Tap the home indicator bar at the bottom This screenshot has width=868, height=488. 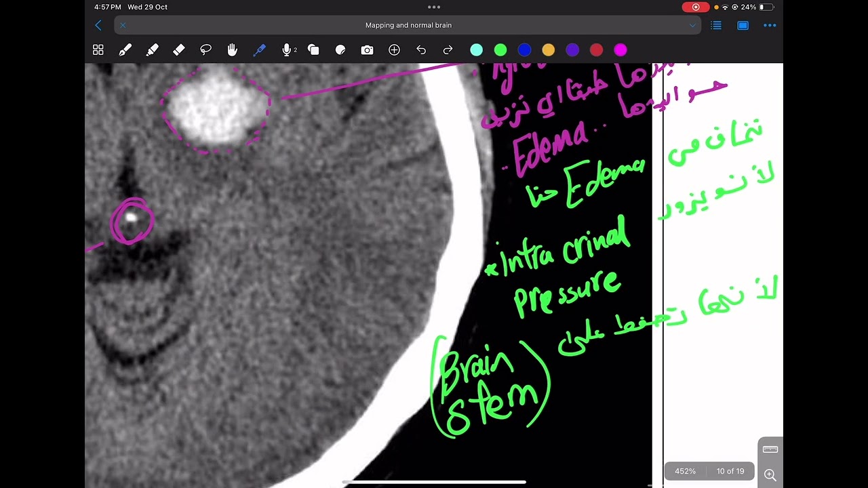(434, 483)
